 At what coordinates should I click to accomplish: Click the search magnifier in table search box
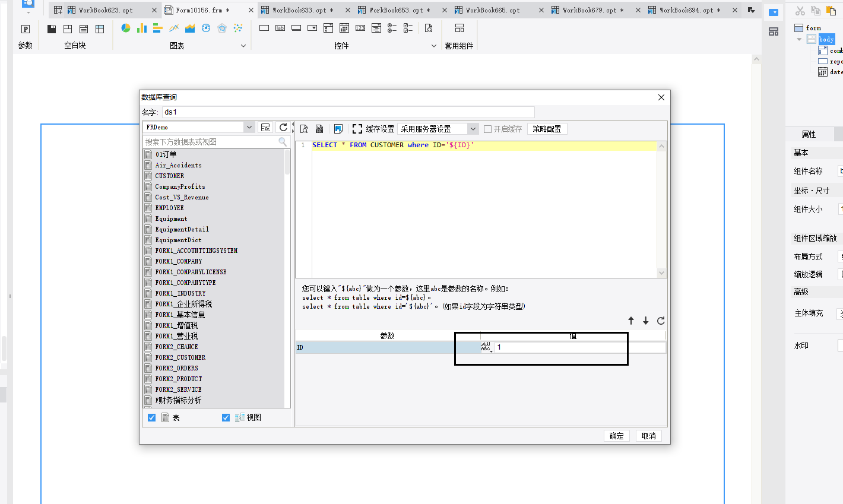tap(283, 142)
